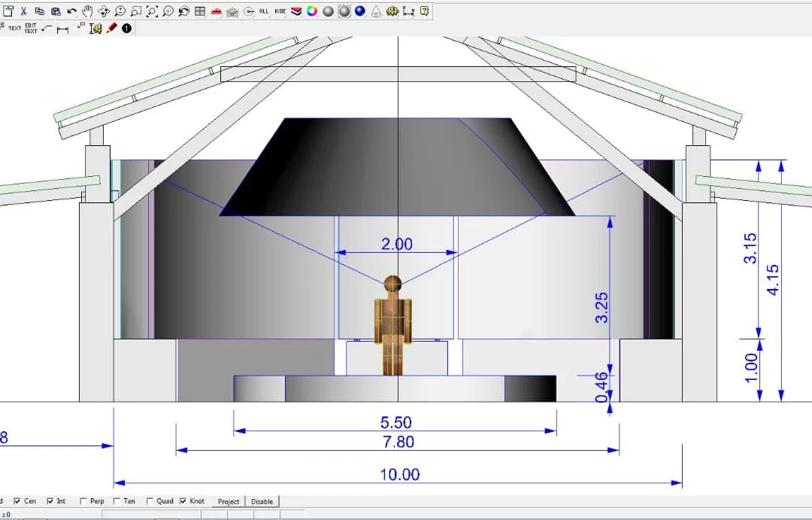812x520 pixels.
Task: Open object properties with the color wheel
Action: [312, 11]
